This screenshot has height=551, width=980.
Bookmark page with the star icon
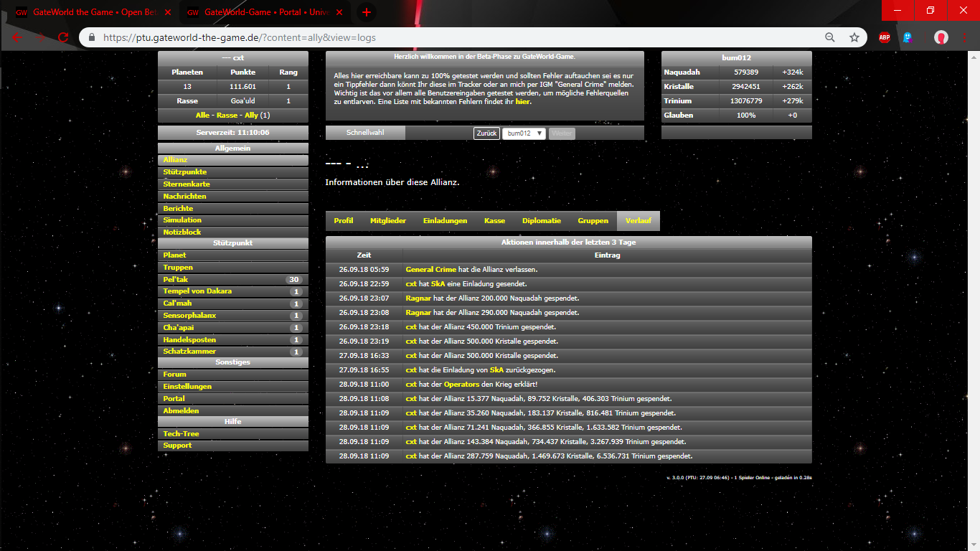click(854, 37)
